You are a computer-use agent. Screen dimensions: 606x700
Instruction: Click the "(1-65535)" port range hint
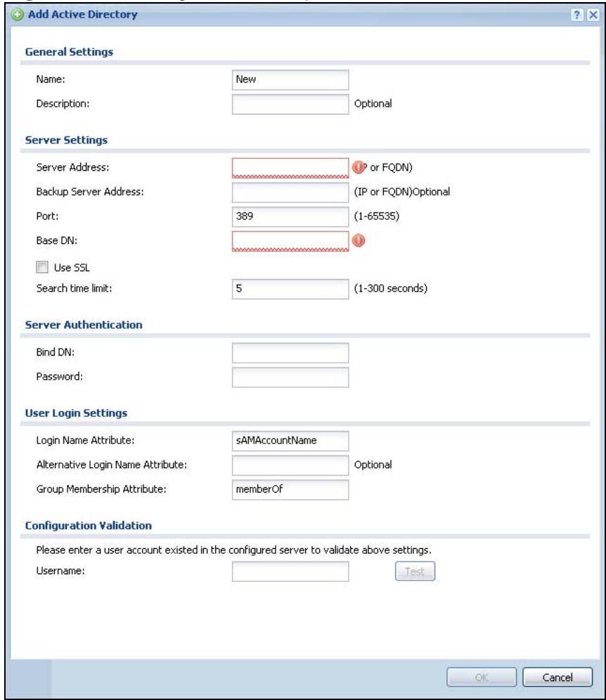point(376,216)
